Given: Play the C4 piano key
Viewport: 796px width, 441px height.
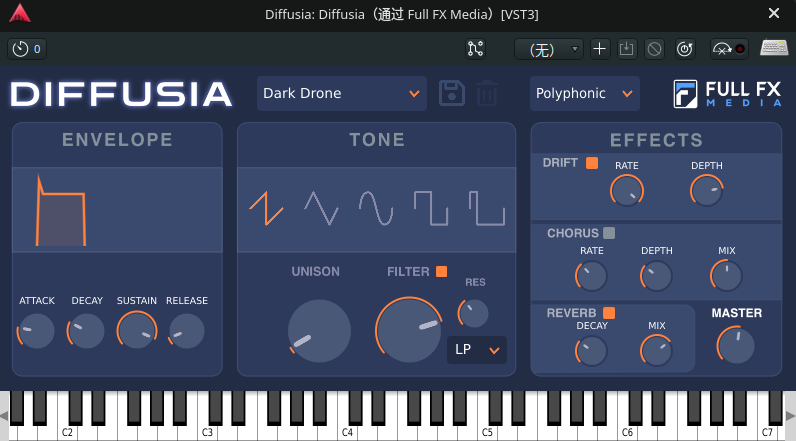Looking at the screenshot, I should click(x=347, y=431).
